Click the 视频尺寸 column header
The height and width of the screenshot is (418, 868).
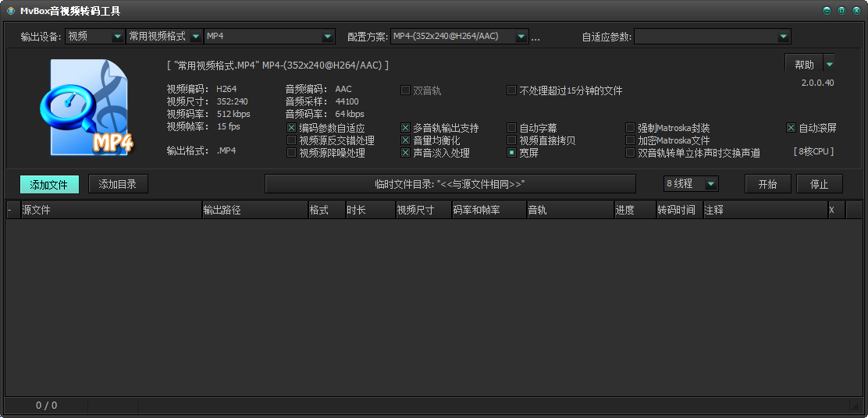[424, 210]
